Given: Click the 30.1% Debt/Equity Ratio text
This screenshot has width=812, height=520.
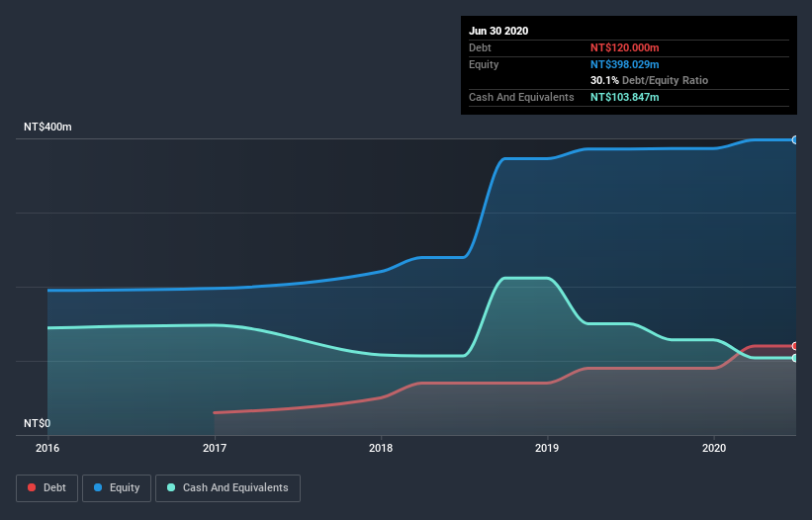Looking at the screenshot, I should tap(650, 80).
